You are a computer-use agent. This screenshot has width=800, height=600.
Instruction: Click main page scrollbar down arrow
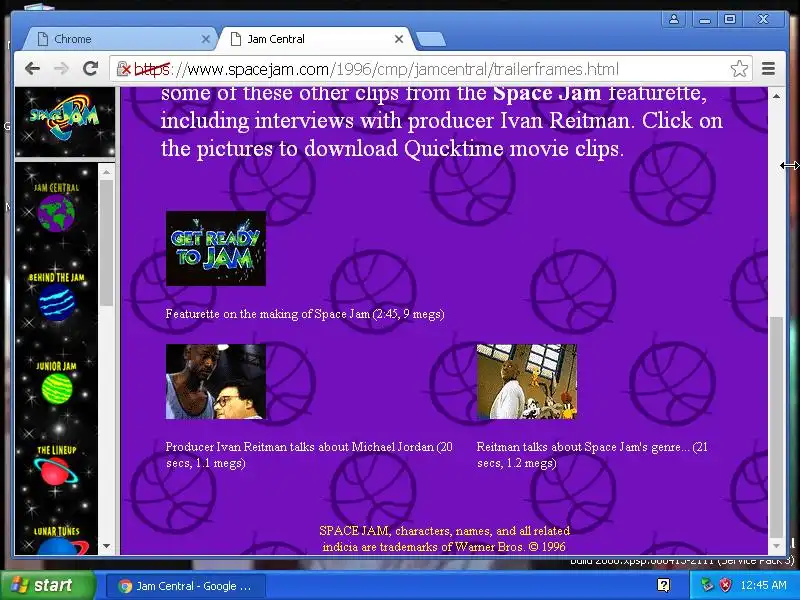click(x=776, y=546)
